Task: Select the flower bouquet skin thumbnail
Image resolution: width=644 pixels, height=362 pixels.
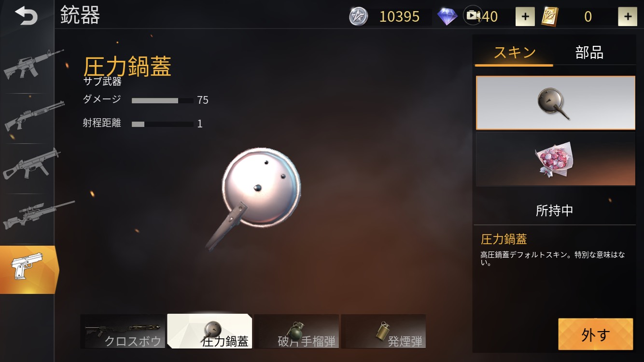Action: (556, 159)
